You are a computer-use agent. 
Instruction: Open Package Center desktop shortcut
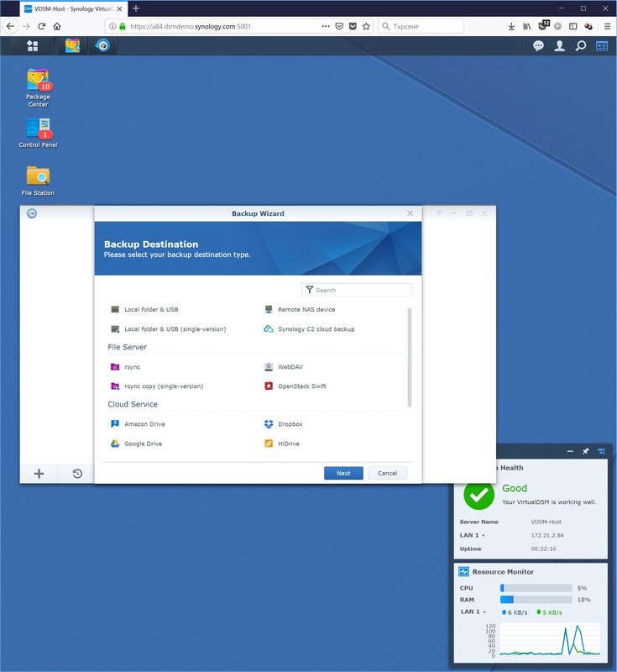coord(38,88)
